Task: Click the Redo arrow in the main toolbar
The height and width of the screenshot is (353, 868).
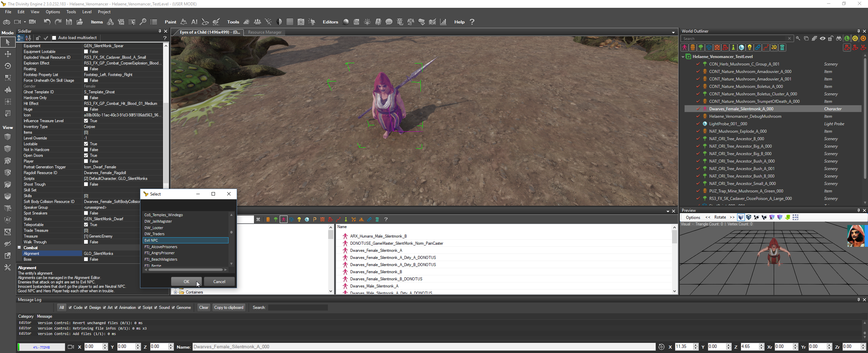Action: [x=58, y=22]
